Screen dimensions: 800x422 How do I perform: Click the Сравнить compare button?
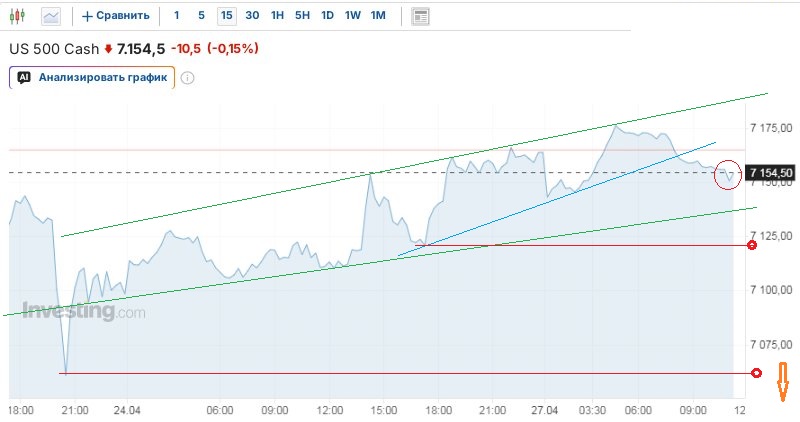pyautogui.click(x=116, y=16)
